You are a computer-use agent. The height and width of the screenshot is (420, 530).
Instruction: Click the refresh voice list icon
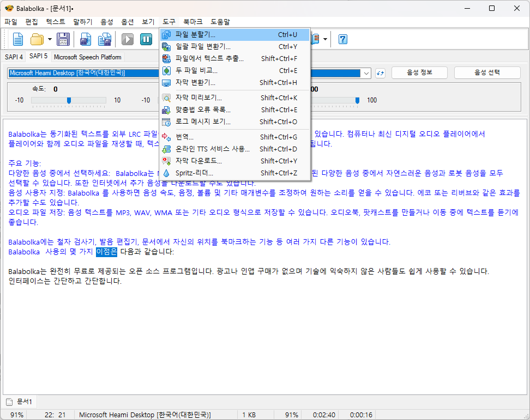tap(380, 73)
